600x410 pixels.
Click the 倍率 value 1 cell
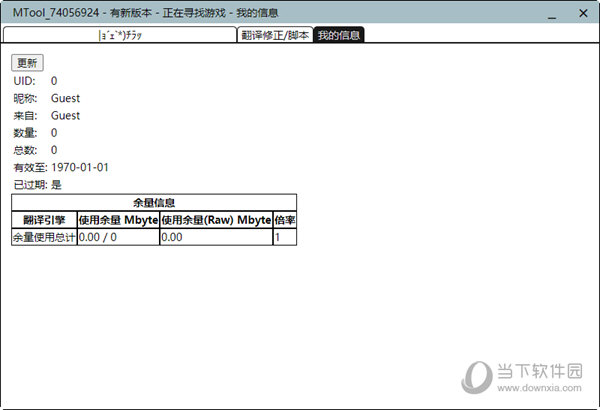(285, 237)
